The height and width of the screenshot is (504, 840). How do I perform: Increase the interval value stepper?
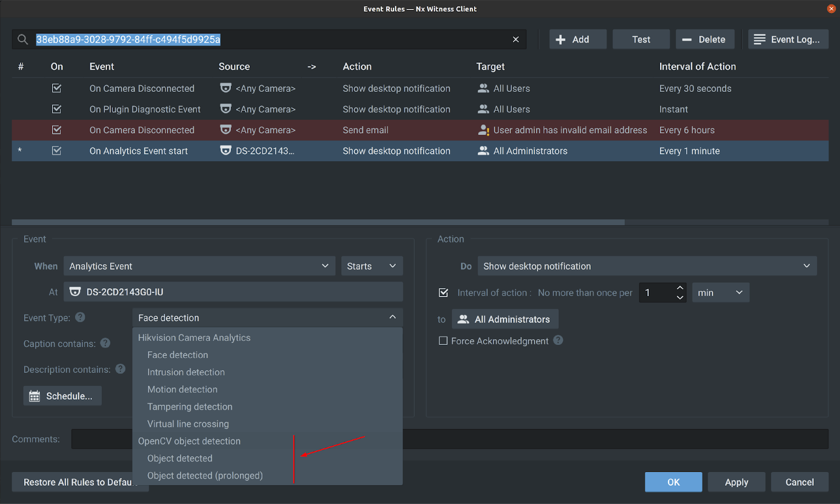click(x=680, y=288)
